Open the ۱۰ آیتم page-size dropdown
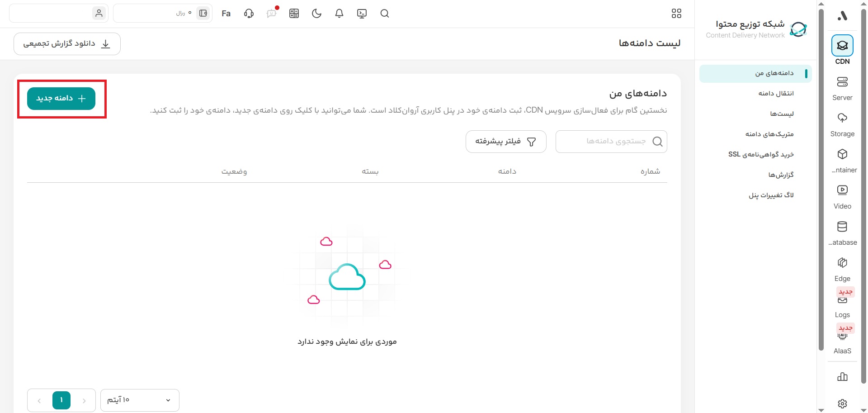 [x=140, y=400]
